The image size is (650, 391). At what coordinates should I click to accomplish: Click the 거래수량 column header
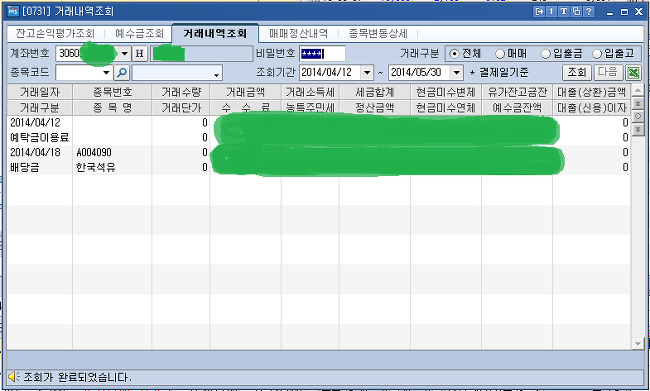[181, 92]
